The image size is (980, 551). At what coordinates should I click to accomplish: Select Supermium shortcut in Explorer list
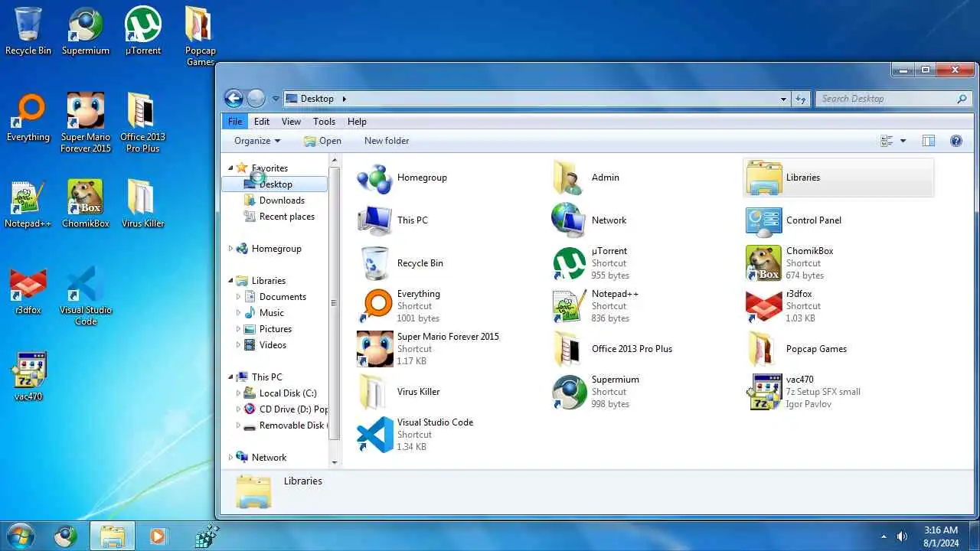pos(570,392)
